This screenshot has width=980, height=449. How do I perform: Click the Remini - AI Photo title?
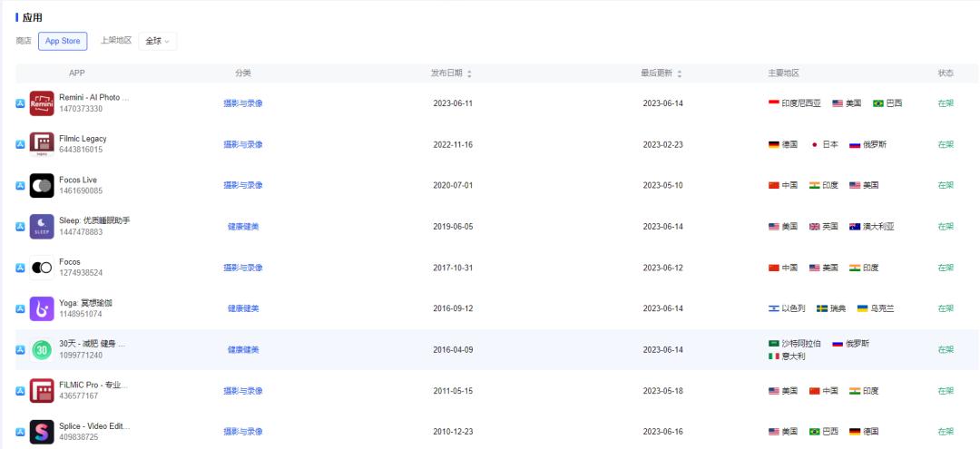coord(94,97)
